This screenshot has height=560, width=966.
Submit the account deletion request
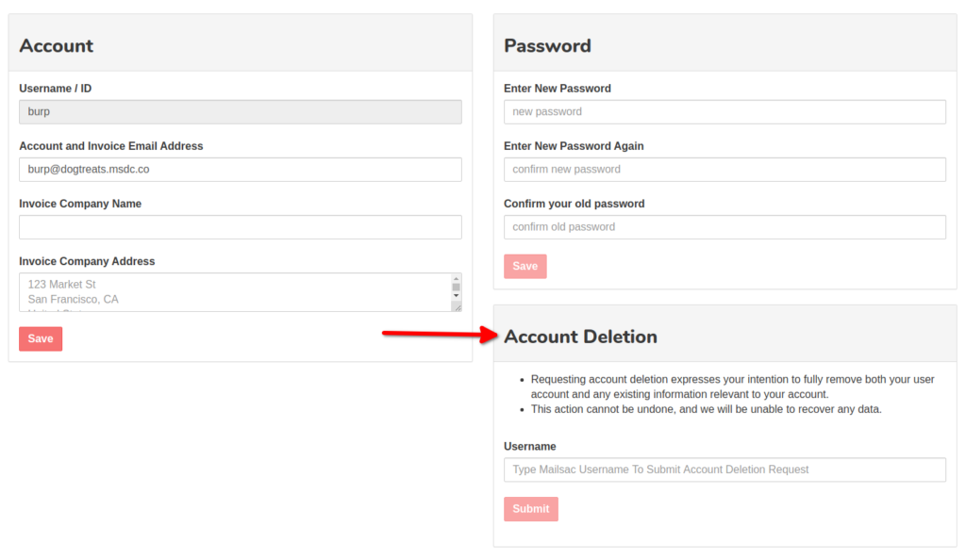tap(530, 509)
